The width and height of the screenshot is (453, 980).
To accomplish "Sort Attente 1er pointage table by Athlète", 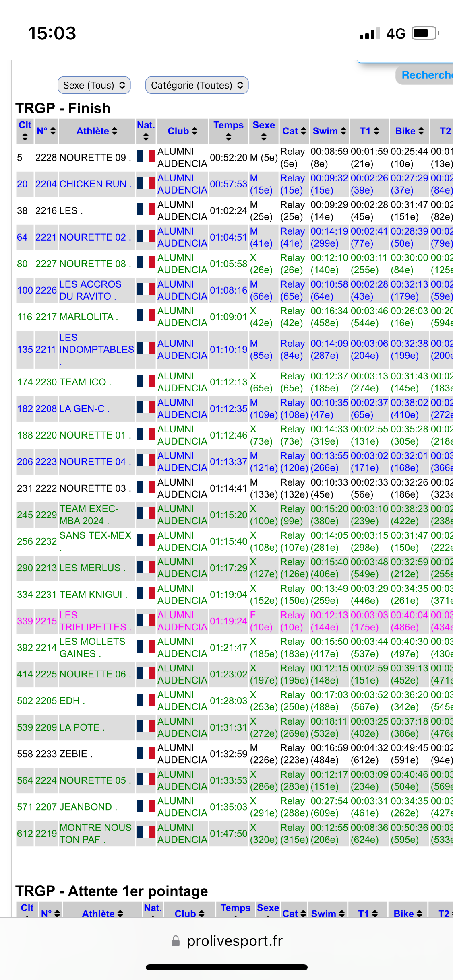I will point(103,914).
